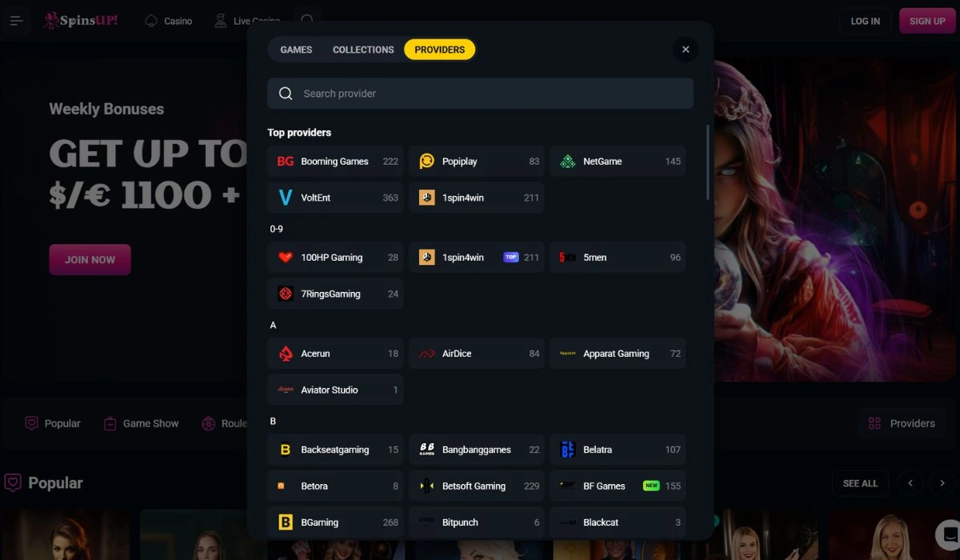Switch to the GAMES tab
Image resolution: width=960 pixels, height=560 pixels.
(296, 50)
